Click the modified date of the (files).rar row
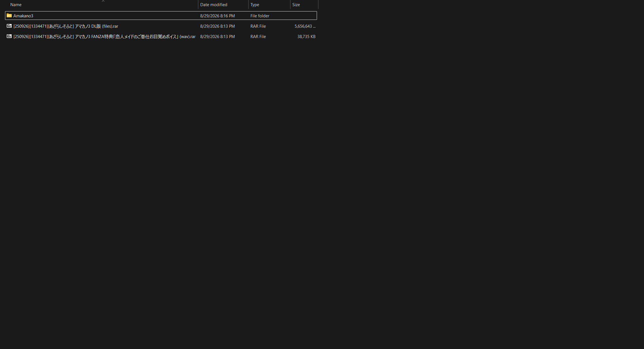 217,26
